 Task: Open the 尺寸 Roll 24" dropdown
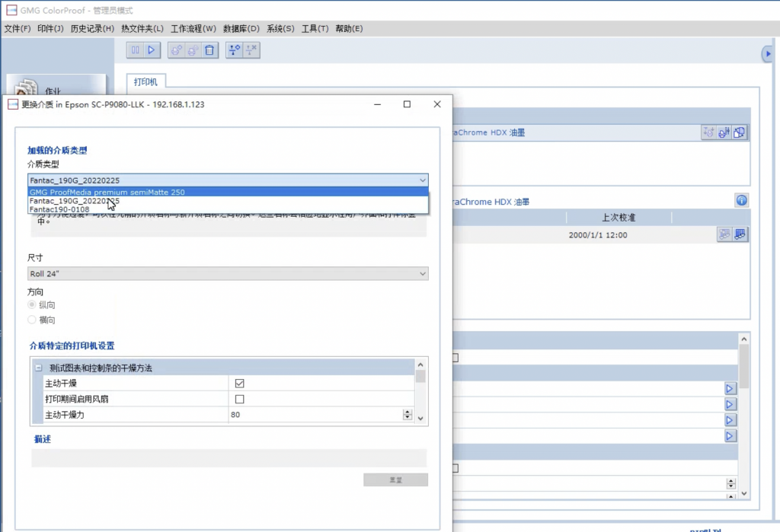pyautogui.click(x=228, y=273)
